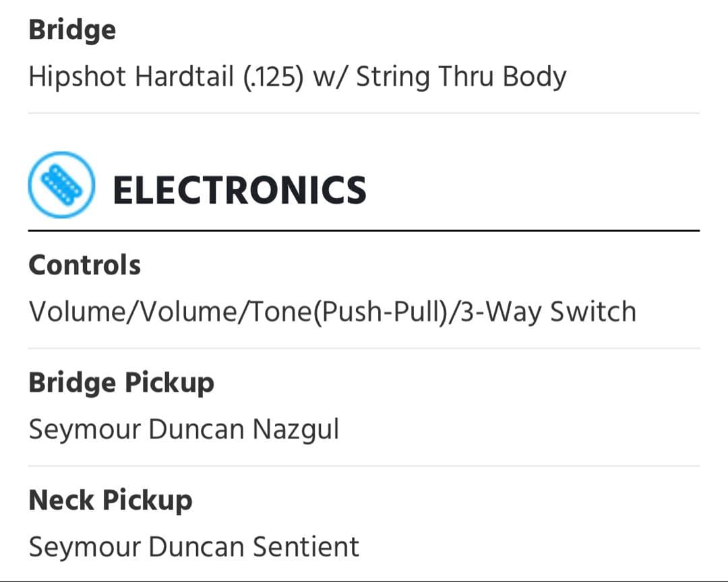Click the divider below Hipshot Hardtail row
The image size is (728, 582).
click(364, 113)
